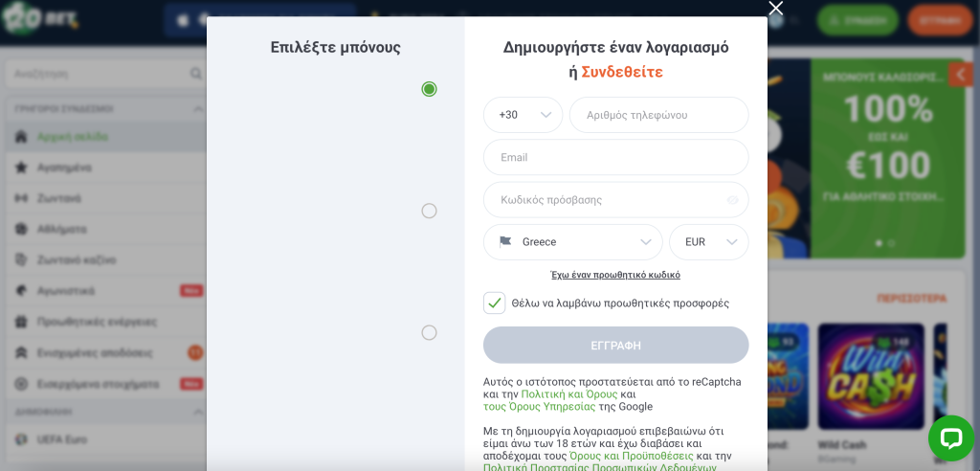The image size is (980, 471).
Task: Click the orange arrow icon on banner
Action: (x=961, y=75)
